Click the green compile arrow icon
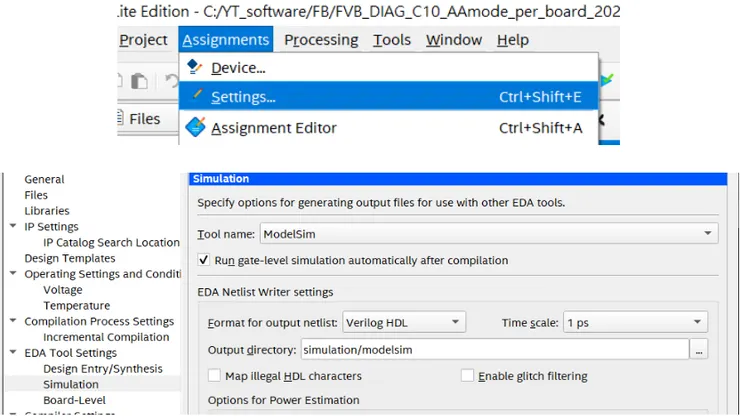740x420 pixels. [607, 80]
